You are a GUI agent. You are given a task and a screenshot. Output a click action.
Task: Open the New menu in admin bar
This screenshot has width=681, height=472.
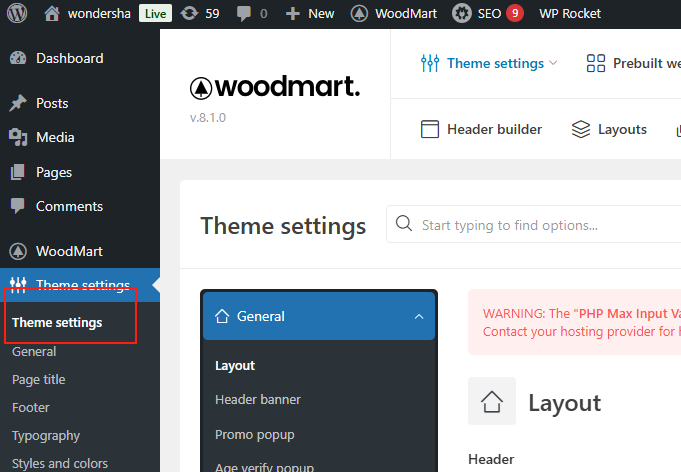[x=321, y=13]
